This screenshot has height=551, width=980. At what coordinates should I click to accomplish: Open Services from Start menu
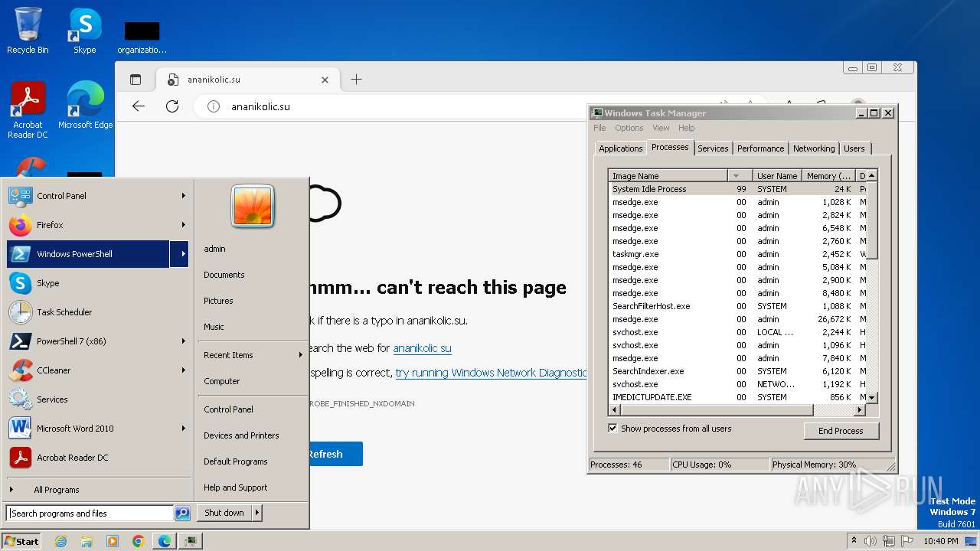point(97,399)
